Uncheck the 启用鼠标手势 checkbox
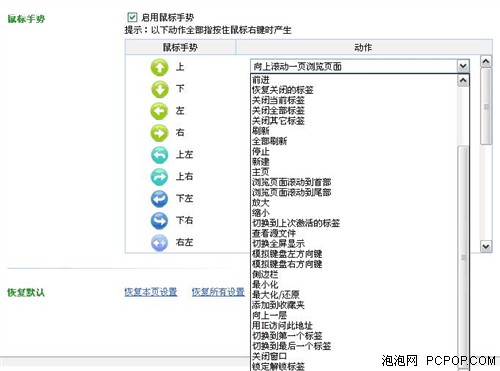 pyautogui.click(x=132, y=17)
